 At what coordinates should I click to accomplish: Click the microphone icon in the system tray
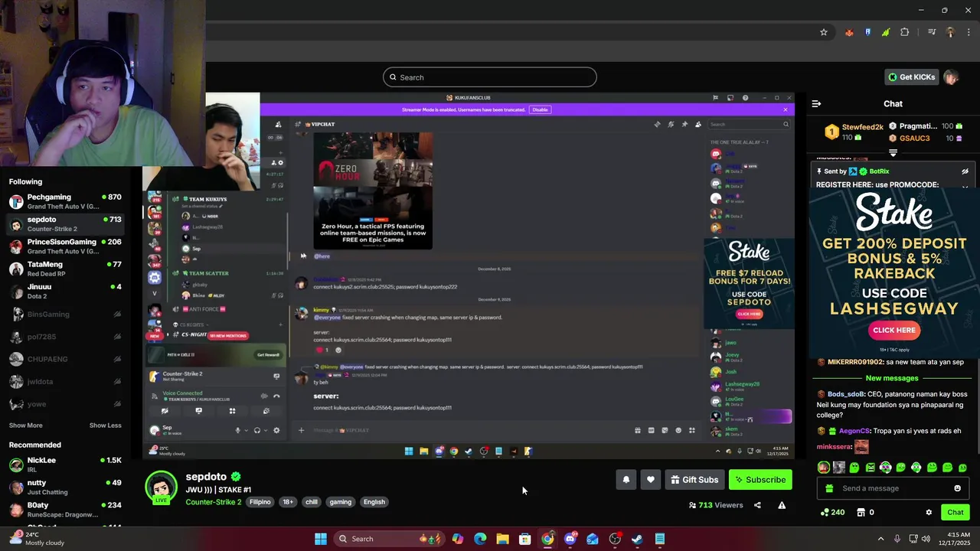click(897, 539)
